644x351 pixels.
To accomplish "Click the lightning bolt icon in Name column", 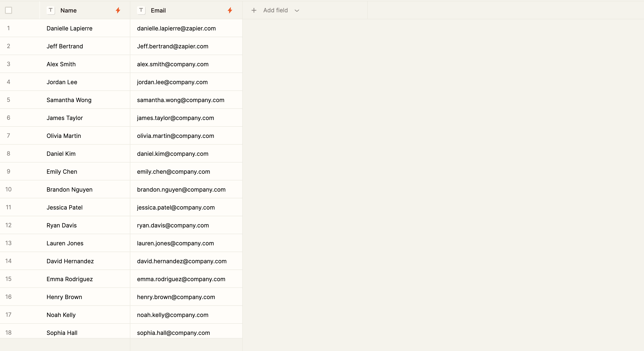I will [x=118, y=10].
